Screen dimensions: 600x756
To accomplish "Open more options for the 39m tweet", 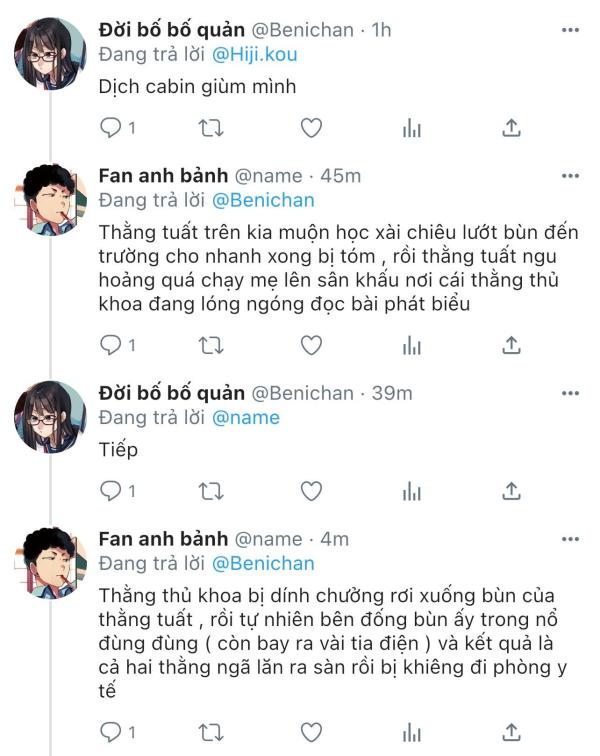I will pos(570,393).
